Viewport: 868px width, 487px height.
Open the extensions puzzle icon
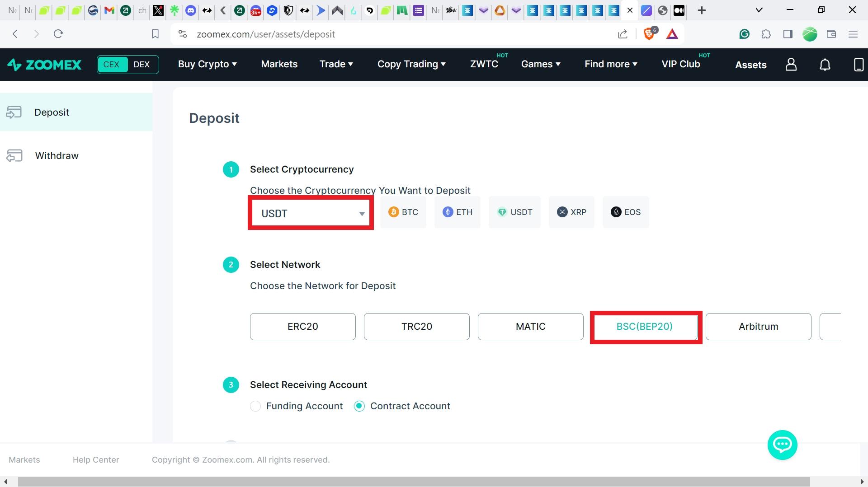tap(766, 34)
